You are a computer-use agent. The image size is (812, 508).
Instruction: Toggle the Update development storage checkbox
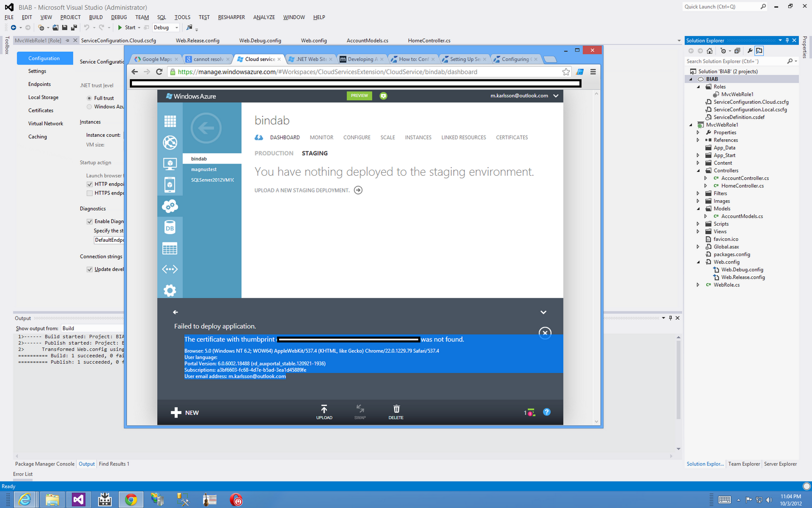[x=89, y=269]
